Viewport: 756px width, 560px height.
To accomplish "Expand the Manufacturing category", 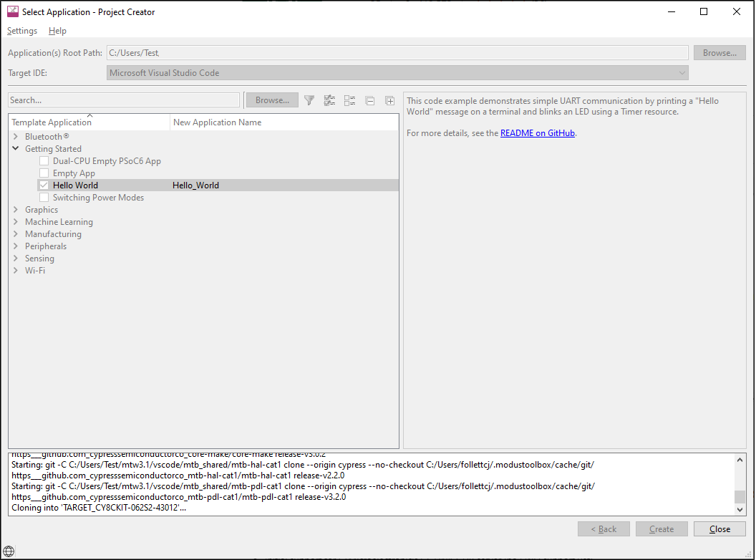I will (x=16, y=234).
